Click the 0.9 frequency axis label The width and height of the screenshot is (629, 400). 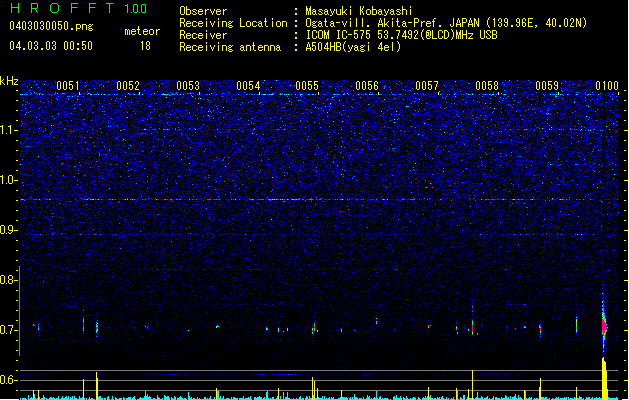(8, 230)
